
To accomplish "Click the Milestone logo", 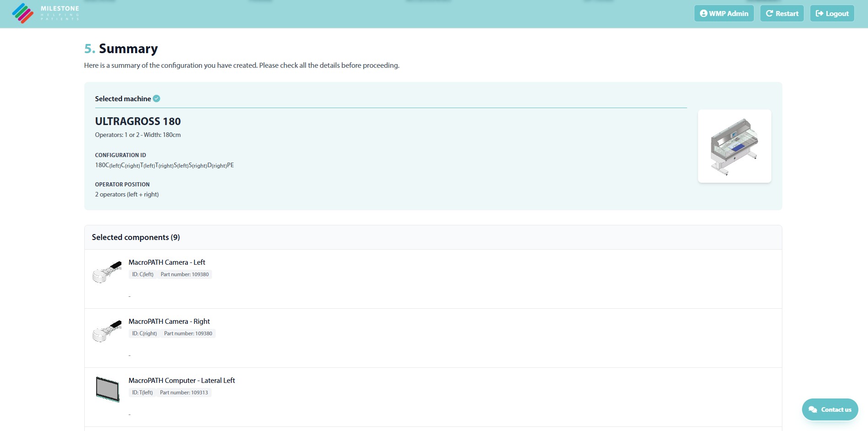I will (x=45, y=13).
